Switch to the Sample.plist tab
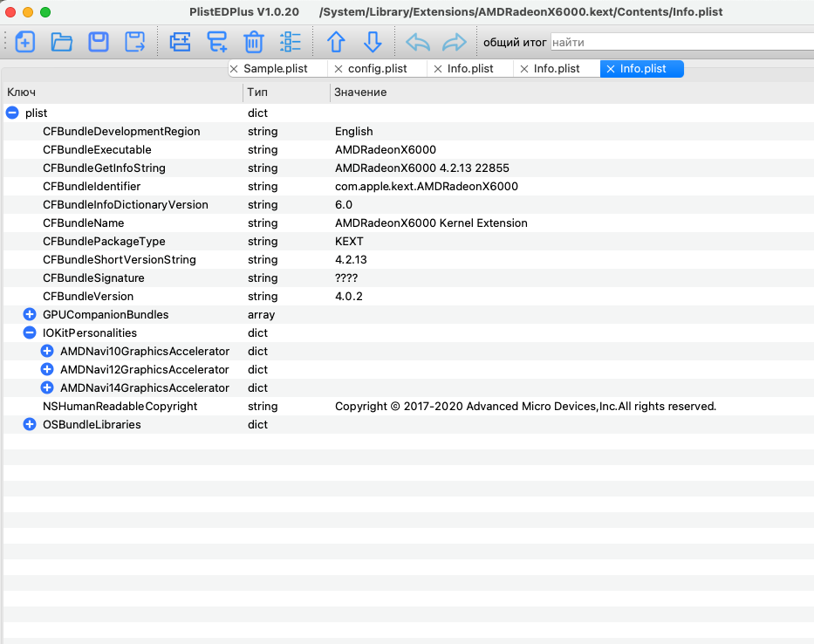The image size is (814, 644). pyautogui.click(x=276, y=69)
